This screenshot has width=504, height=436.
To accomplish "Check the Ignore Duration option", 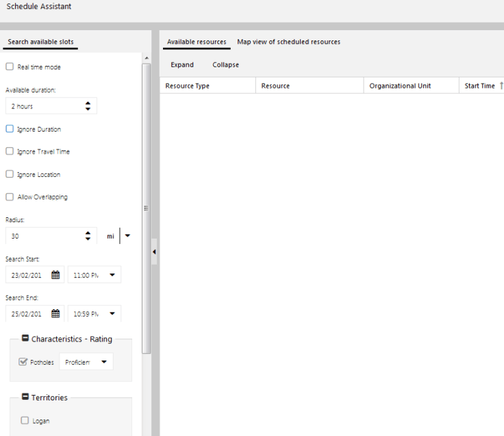I will [x=10, y=129].
